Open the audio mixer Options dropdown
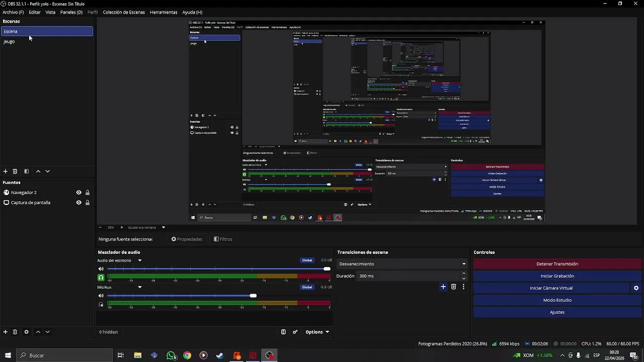 pos(317,332)
